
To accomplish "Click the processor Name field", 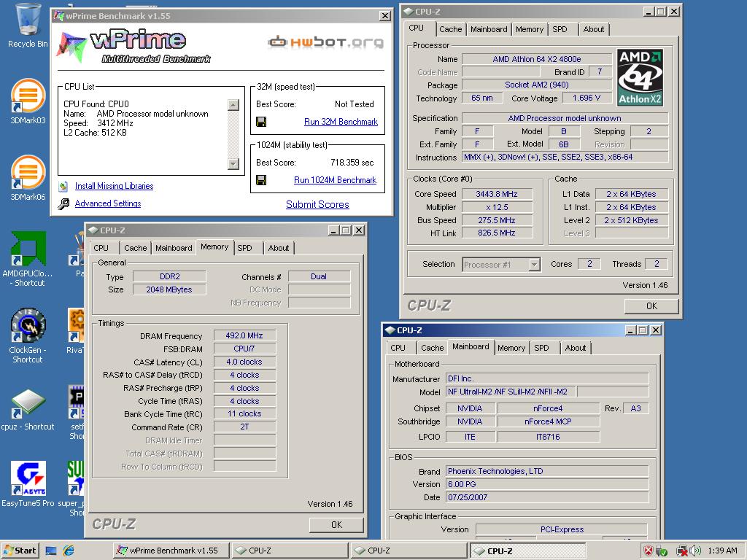I will pos(536,59).
